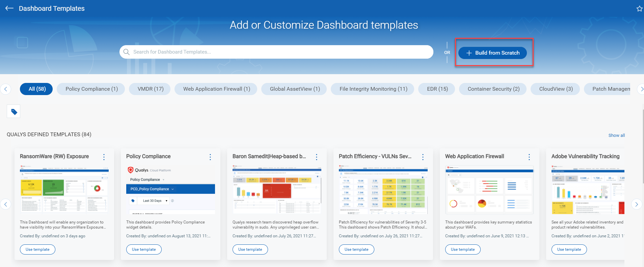Click the tag filter icon

point(14,111)
